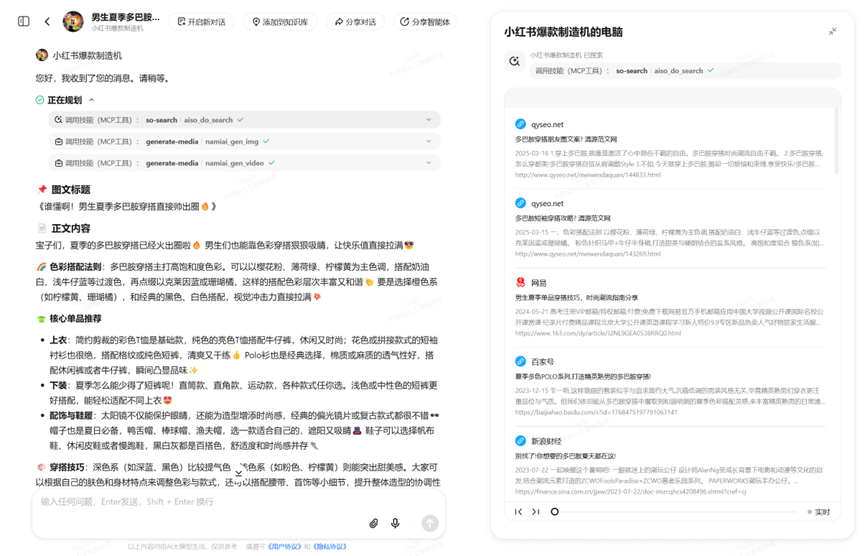Attach a file with paperclip icon
Screen dimensions: 865x556
pos(373,523)
